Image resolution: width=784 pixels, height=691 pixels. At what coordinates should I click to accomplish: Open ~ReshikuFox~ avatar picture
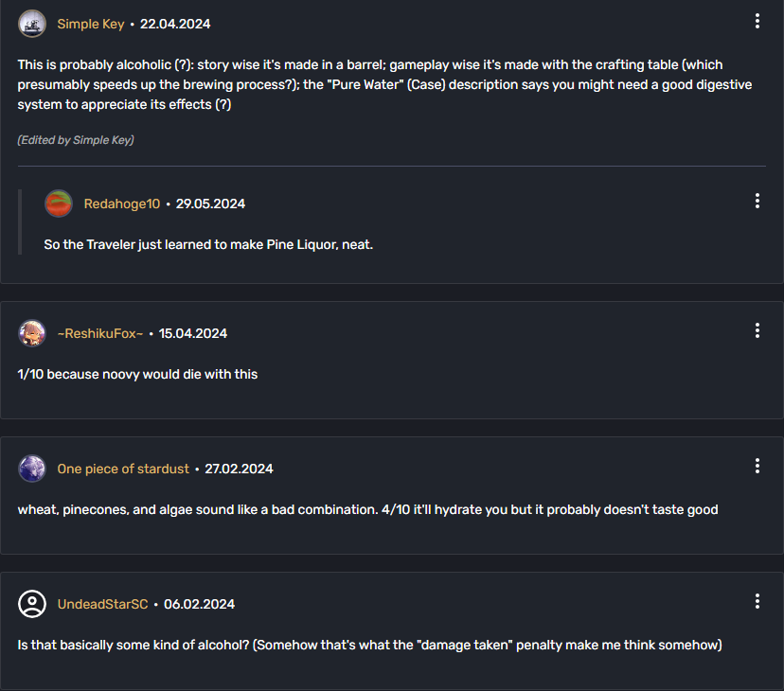click(32, 333)
